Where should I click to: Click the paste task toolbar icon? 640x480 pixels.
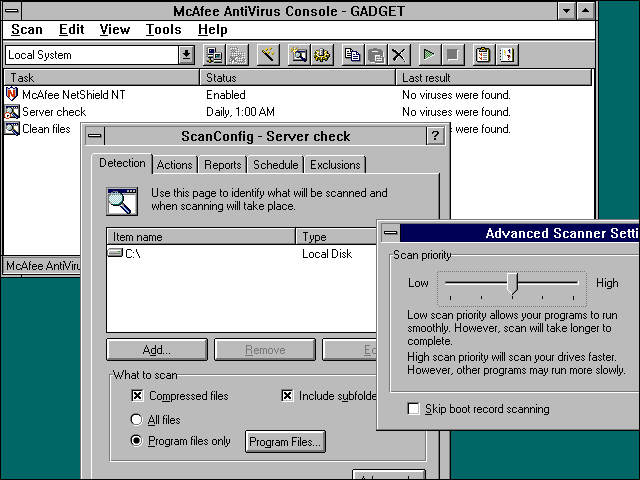point(376,55)
